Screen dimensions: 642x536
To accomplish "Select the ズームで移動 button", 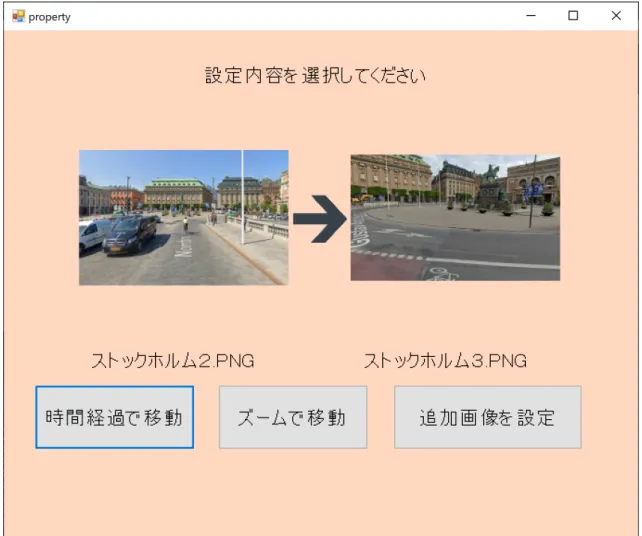I will point(293,417).
